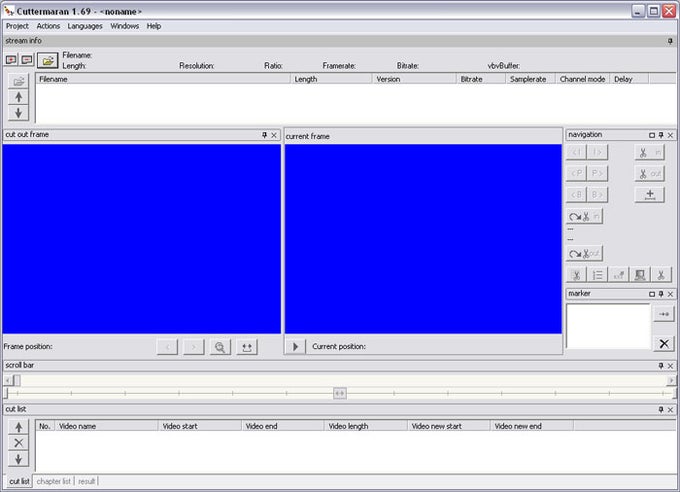Image resolution: width=680 pixels, height=492 pixels.
Task: Click the third icon in bottom navigation row
Action: click(619, 275)
